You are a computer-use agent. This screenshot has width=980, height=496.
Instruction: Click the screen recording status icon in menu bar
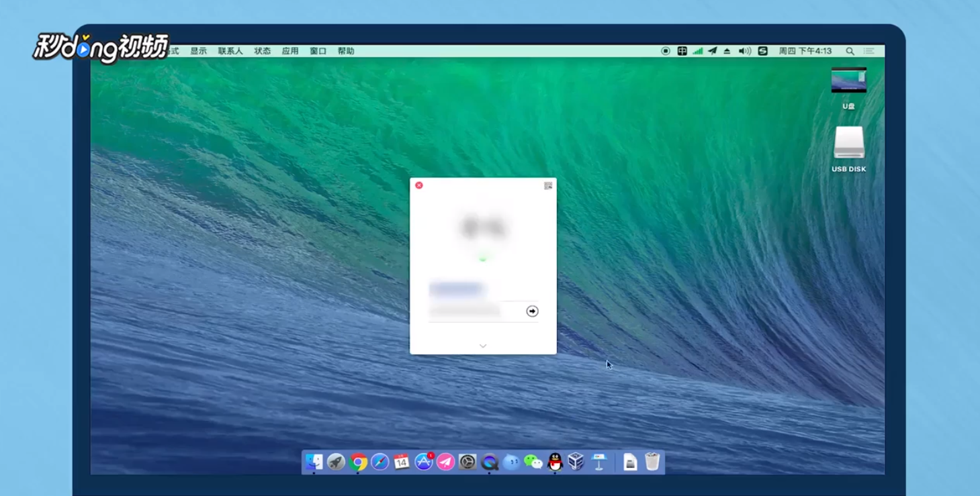(666, 51)
